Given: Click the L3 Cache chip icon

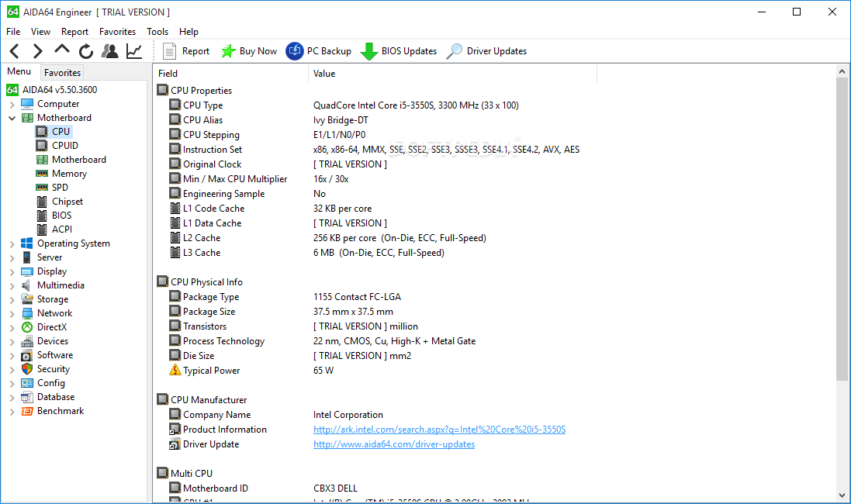Looking at the screenshot, I should (x=175, y=252).
